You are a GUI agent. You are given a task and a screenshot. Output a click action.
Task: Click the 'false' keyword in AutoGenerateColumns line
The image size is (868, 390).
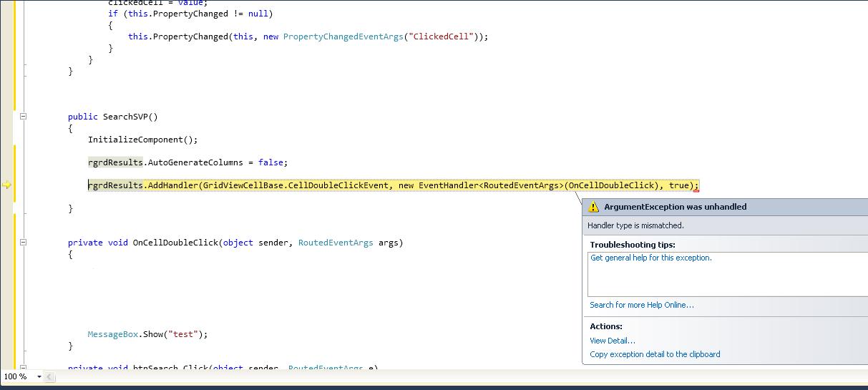coord(270,162)
